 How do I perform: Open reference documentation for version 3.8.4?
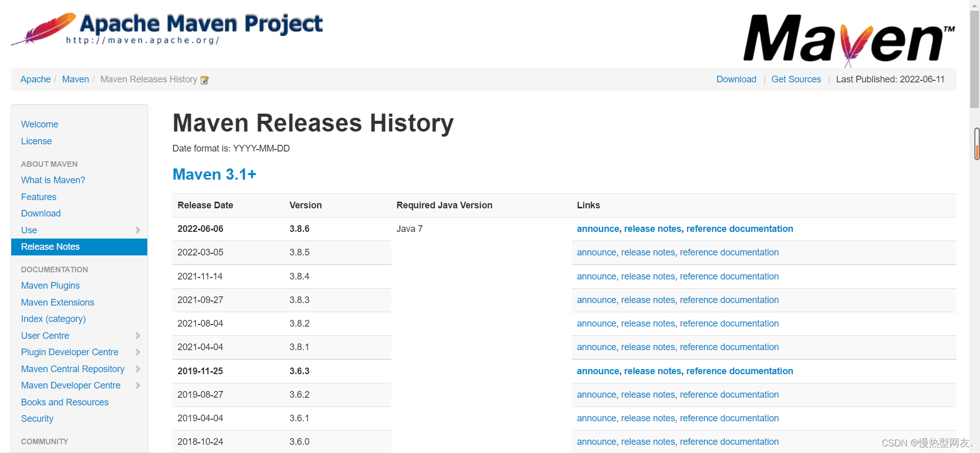(729, 276)
